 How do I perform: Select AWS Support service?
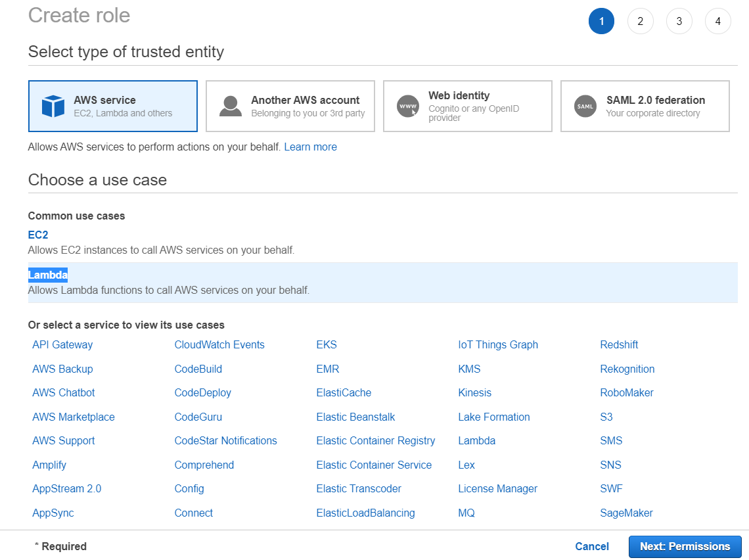[x=64, y=441]
